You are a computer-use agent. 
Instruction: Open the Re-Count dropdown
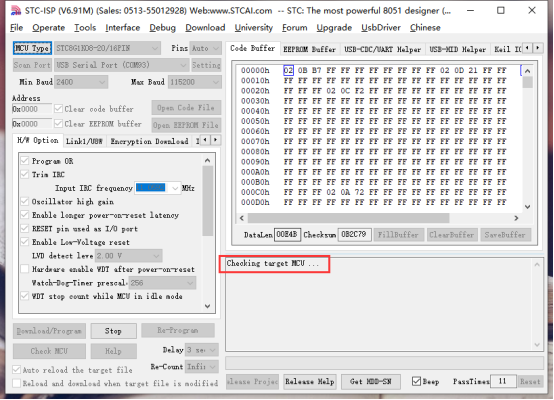202,367
